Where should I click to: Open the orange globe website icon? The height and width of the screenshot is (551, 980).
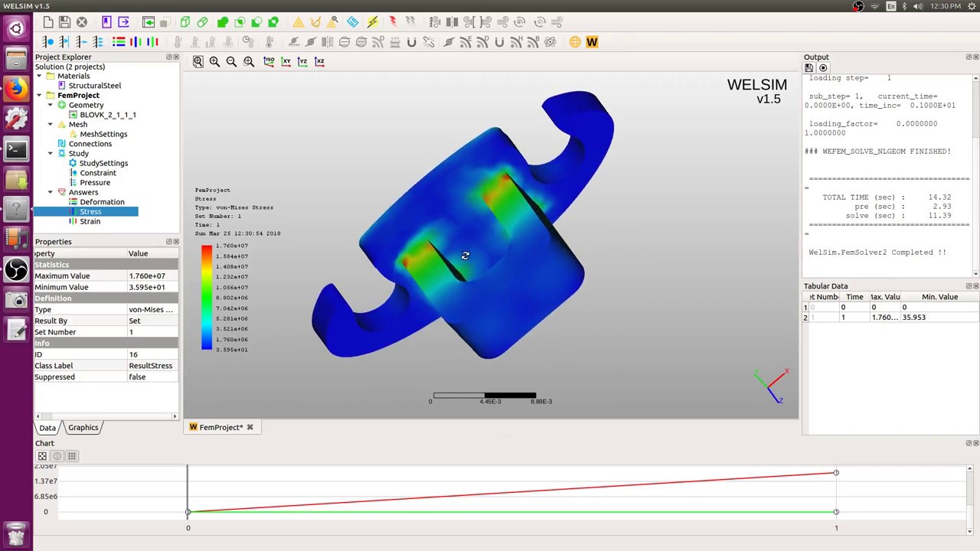pyautogui.click(x=575, y=42)
